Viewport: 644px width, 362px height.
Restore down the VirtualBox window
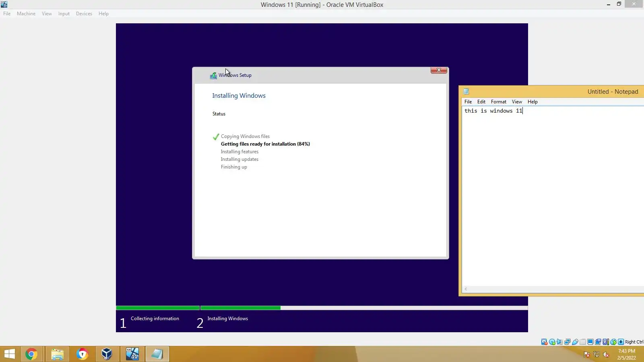point(619,4)
